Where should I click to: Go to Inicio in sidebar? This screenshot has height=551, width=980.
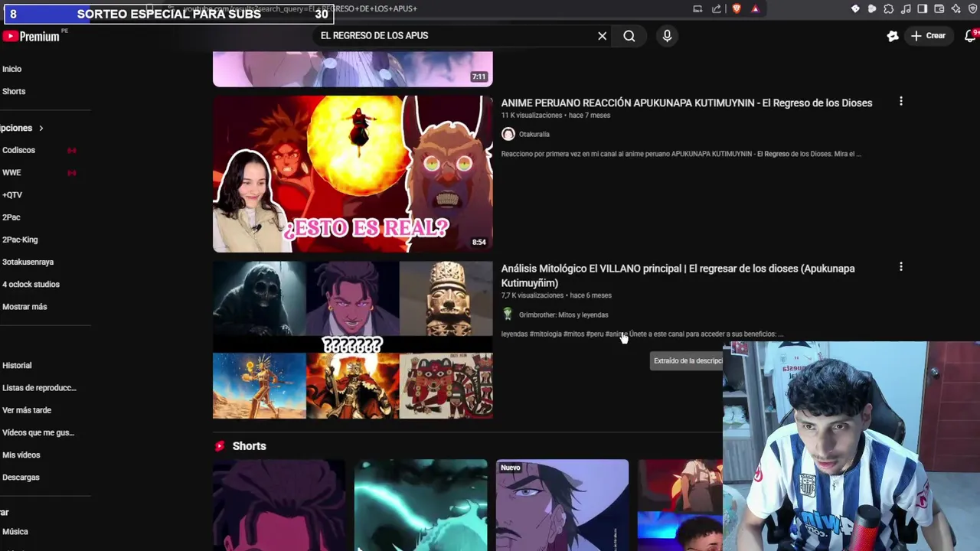pos(12,69)
